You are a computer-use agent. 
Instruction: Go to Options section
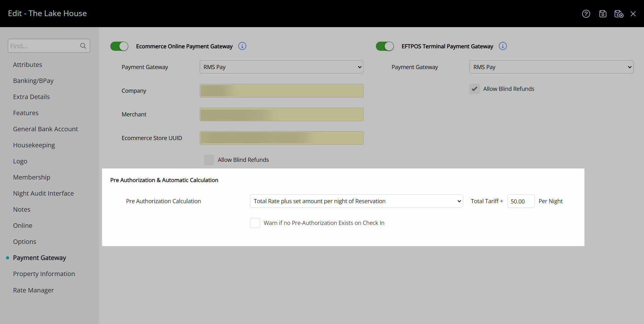[25, 241]
